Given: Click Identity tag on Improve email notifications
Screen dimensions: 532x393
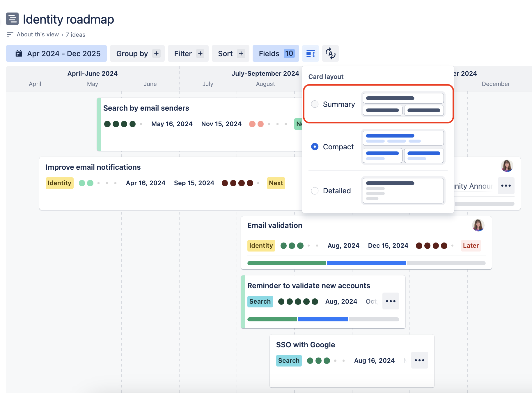Looking at the screenshot, I should (x=60, y=183).
